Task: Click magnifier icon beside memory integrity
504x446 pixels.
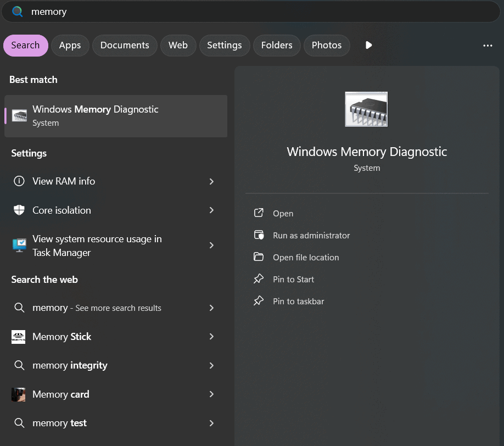Action: tap(19, 365)
